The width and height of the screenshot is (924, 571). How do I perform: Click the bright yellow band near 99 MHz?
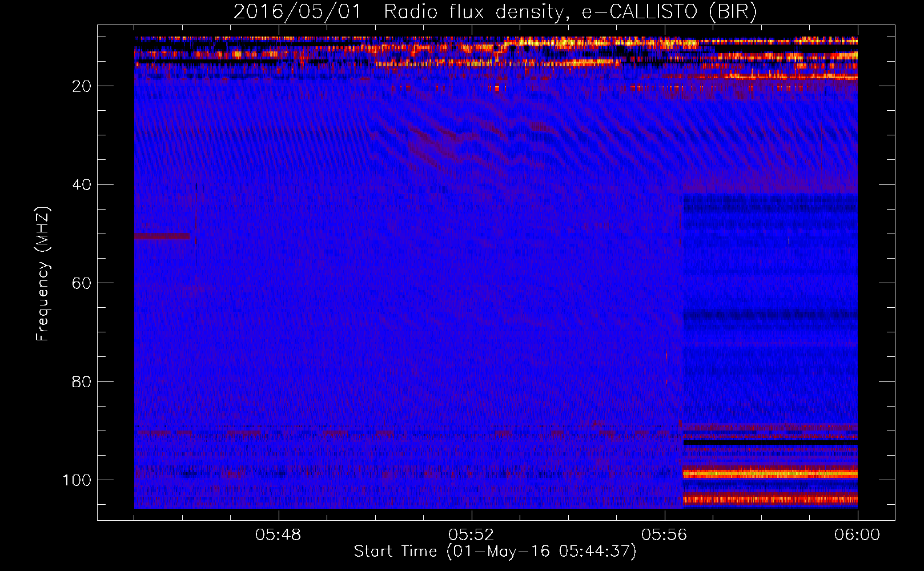(x=770, y=473)
